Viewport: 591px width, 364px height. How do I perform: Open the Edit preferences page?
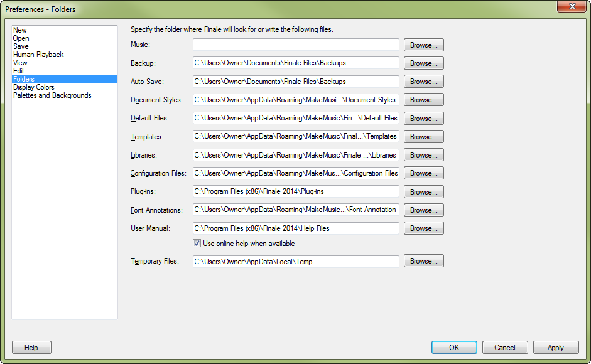[19, 70]
